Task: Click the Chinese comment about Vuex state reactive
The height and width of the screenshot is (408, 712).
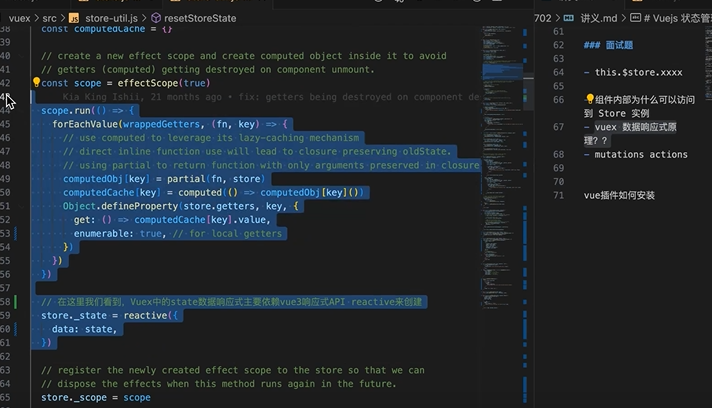Action: [x=232, y=302]
